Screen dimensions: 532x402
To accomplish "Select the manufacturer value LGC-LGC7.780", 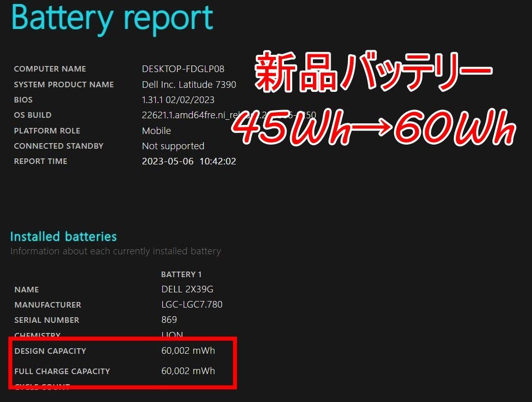I will point(192,305).
